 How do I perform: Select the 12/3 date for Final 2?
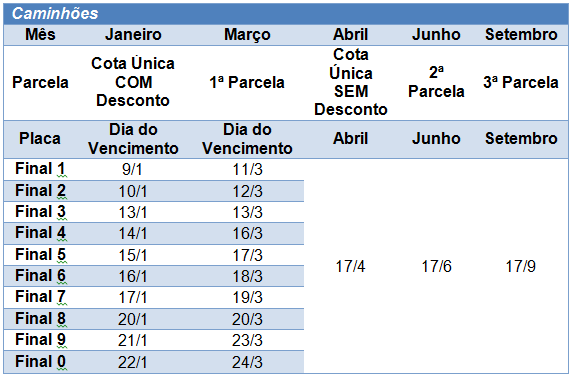(247, 191)
